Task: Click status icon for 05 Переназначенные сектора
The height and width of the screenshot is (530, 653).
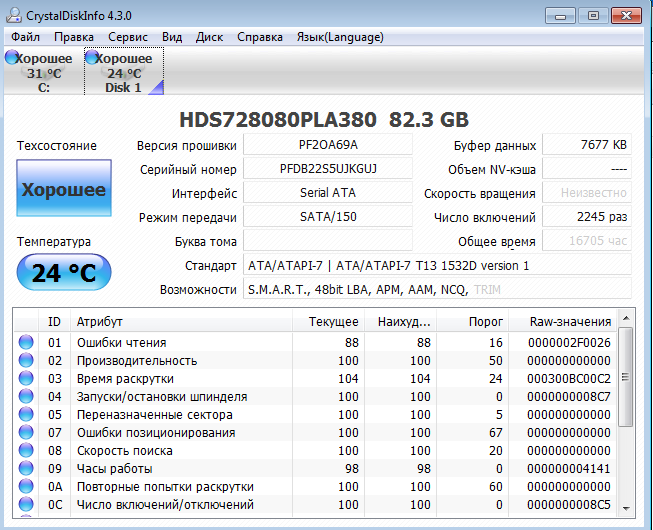Action: 26,414
